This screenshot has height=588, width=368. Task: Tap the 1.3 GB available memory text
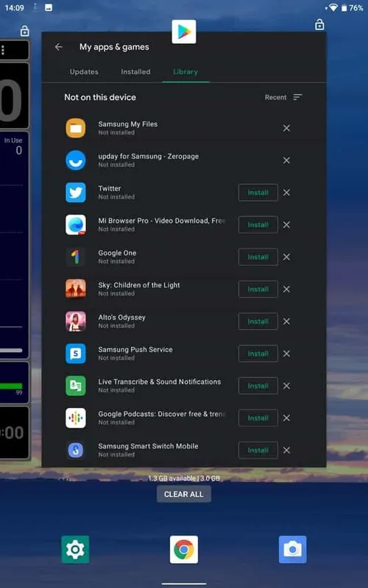tap(184, 478)
